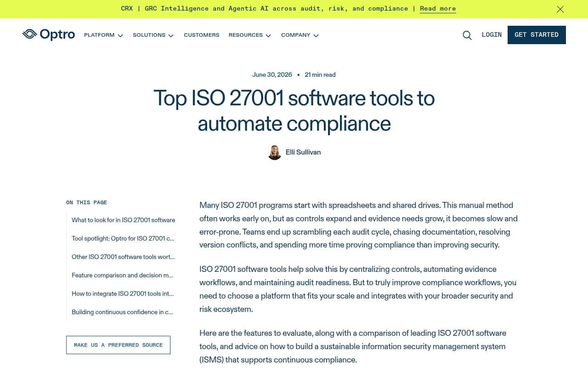Viewport: 588px width, 368px height.
Task: Click the Get Started button
Action: click(x=537, y=35)
